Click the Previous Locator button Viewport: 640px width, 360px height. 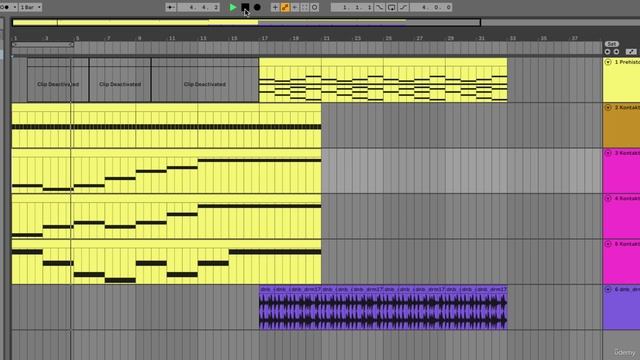607,52
